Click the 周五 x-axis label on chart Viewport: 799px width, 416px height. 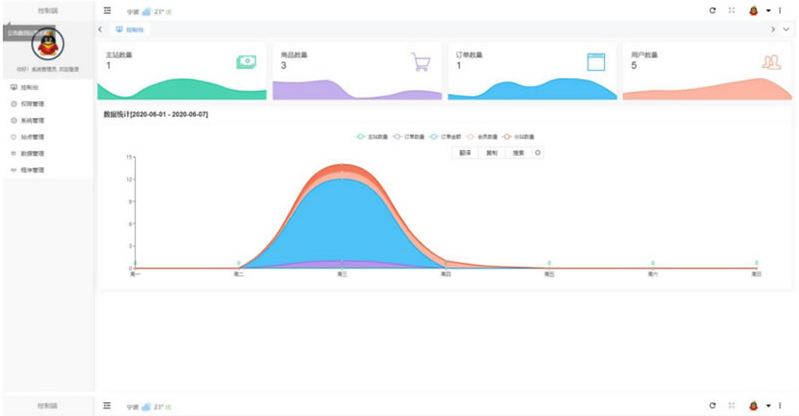click(549, 274)
